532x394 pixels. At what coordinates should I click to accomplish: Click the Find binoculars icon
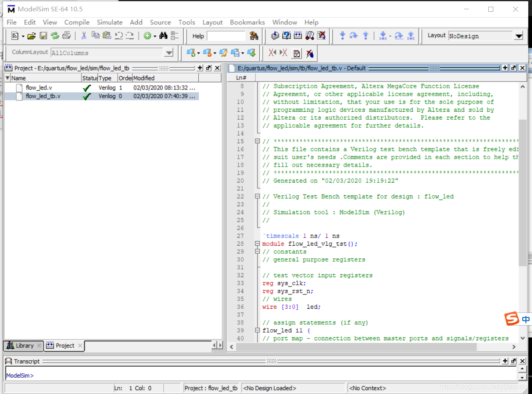click(x=163, y=36)
